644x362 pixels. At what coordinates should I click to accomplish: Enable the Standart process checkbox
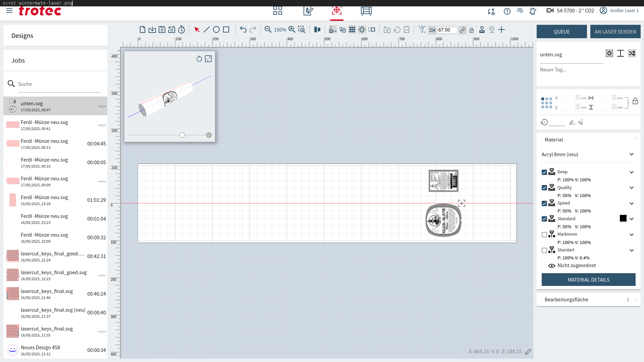(544, 250)
